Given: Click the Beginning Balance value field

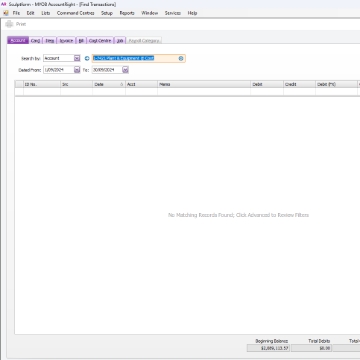Looking at the screenshot, I should click(268, 348).
